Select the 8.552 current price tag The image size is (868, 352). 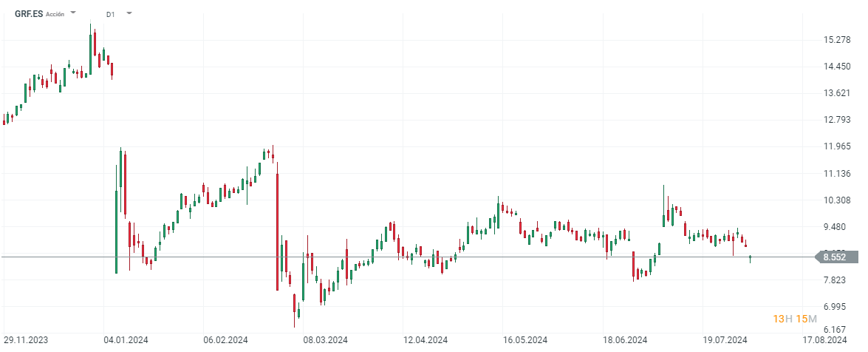pyautogui.click(x=835, y=257)
